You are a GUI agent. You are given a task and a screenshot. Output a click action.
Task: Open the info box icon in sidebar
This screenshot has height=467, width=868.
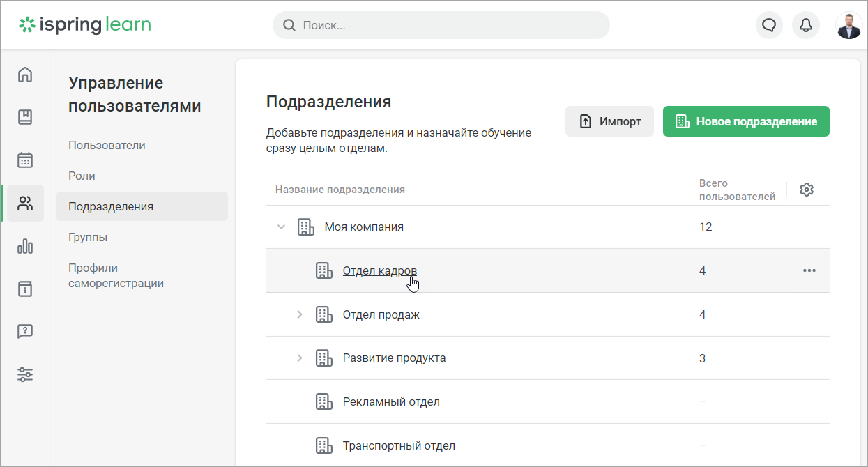(x=25, y=289)
